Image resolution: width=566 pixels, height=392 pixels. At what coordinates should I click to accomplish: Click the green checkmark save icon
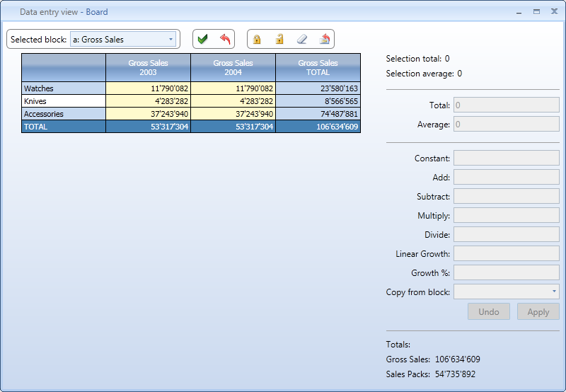[203, 40]
